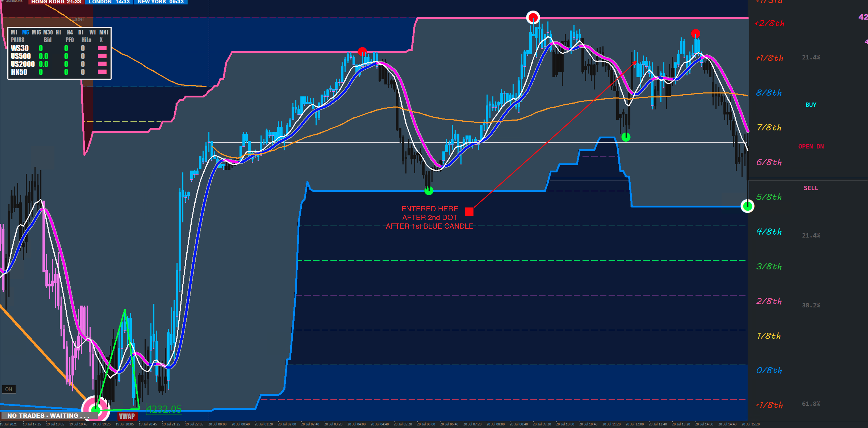868x428 pixels.
Task: Click the pink box beside US2000
Action: click(x=102, y=64)
